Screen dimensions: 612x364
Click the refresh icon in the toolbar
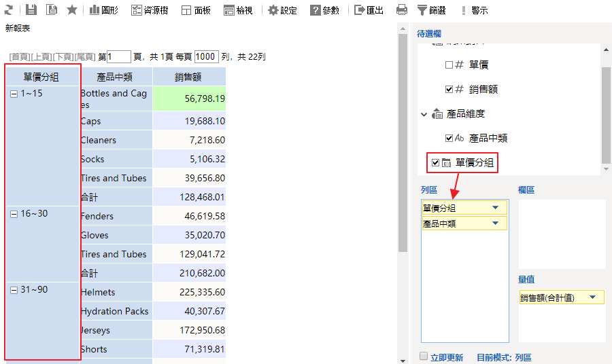(x=10, y=10)
